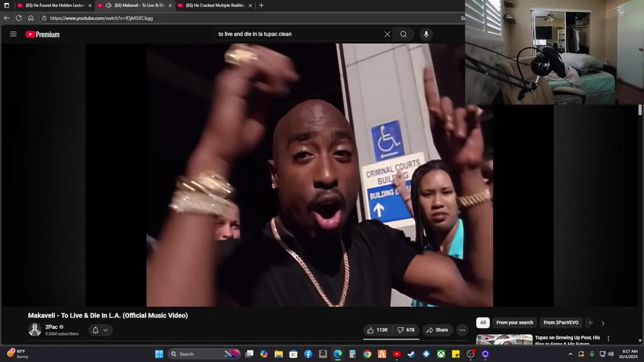Viewport: 644px width, 362px height.
Task: Open Sticky Notes from taskbar
Action: tap(456, 354)
